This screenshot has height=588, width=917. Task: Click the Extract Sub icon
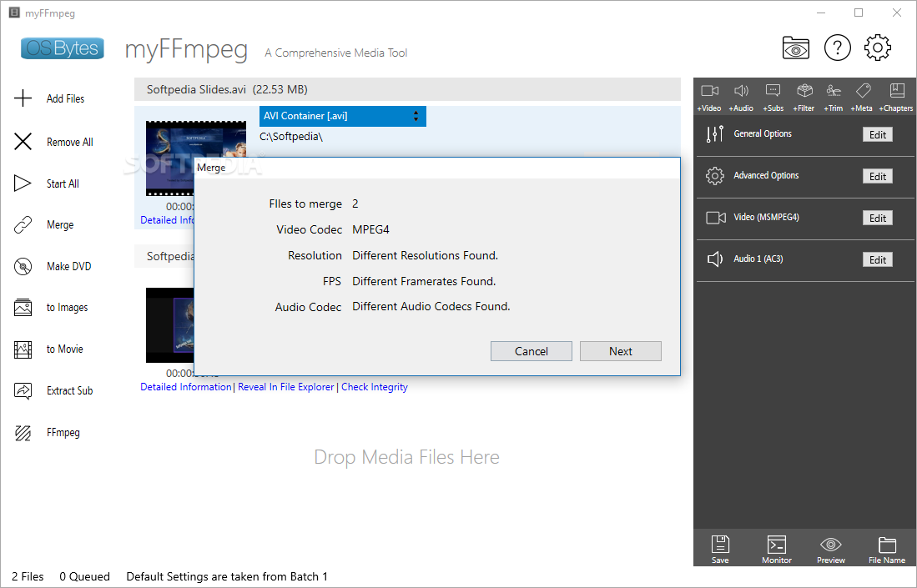tap(23, 390)
